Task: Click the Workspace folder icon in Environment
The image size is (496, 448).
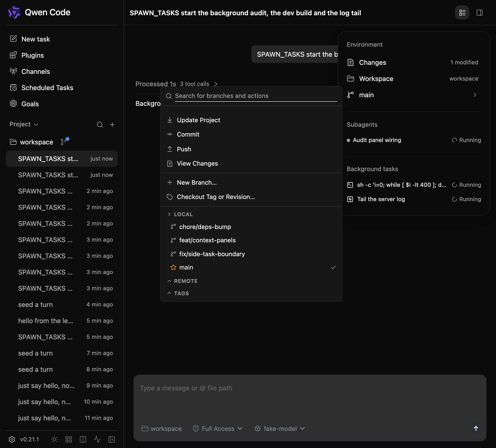Action: point(350,79)
